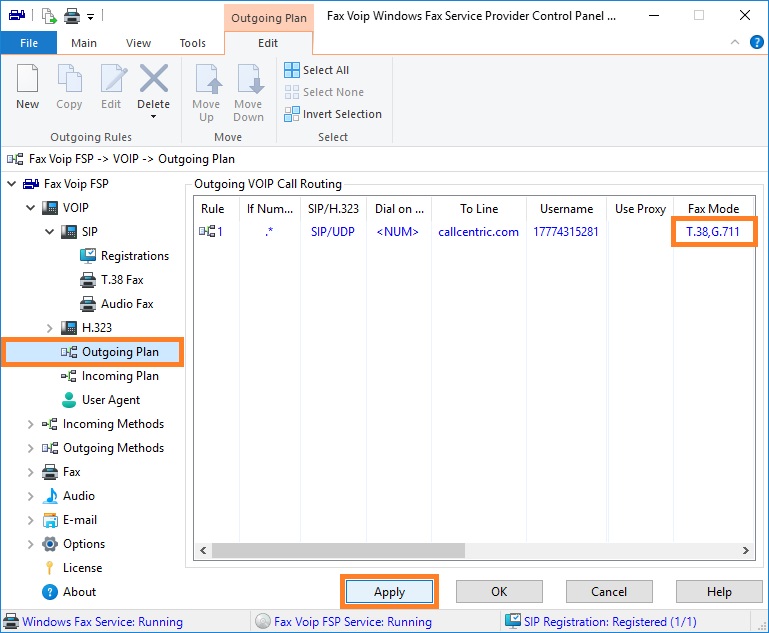The image size is (769, 633).
Task: Expand the E-mail tree node
Action: [30, 520]
